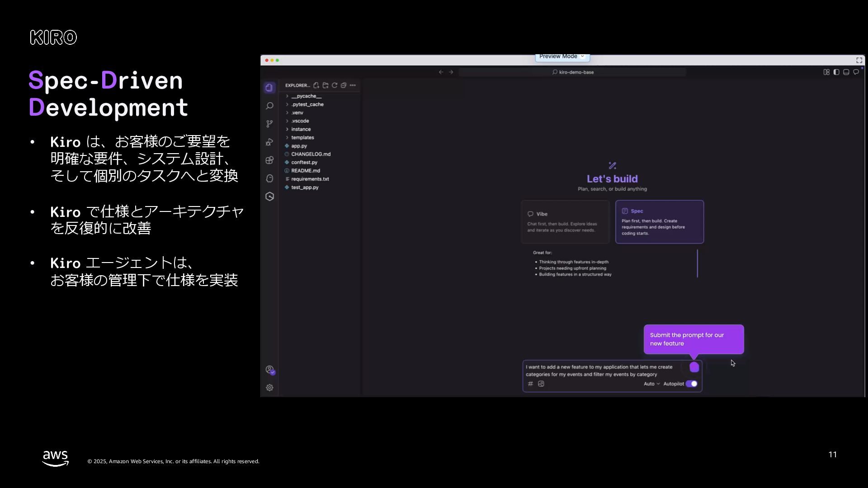The height and width of the screenshot is (488, 868).
Task: Open Extensions view in activity bar
Action: [270, 160]
